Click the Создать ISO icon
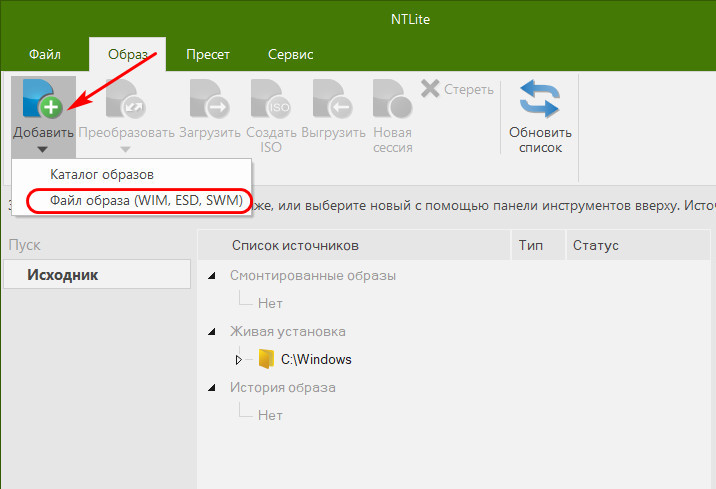Image resolution: width=716 pixels, height=489 pixels. pos(270,99)
